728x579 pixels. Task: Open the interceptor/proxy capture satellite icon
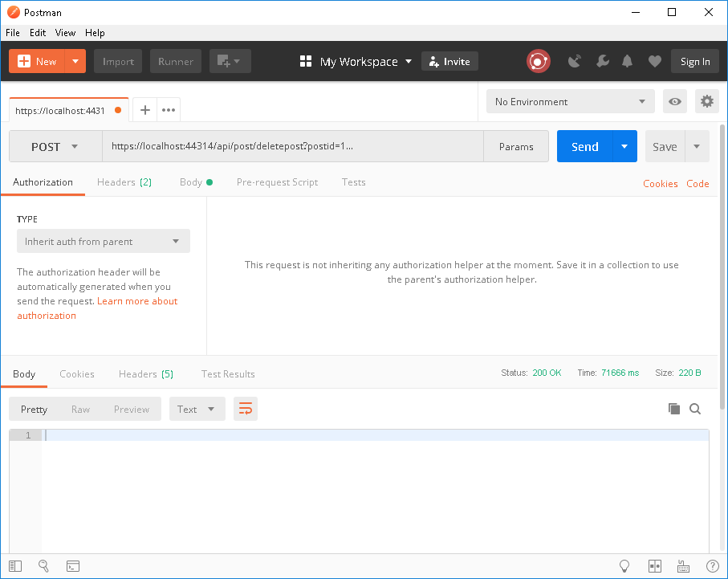tap(575, 61)
